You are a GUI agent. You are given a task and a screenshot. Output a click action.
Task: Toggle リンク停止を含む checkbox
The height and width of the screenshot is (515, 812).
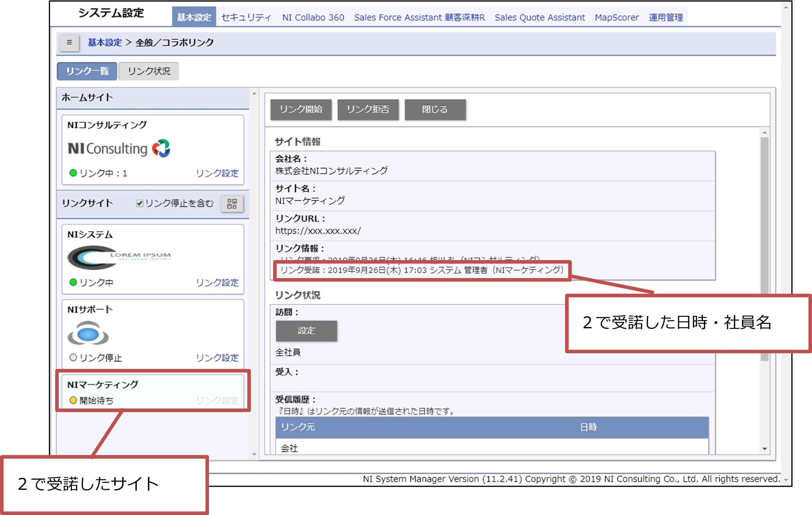(x=139, y=203)
